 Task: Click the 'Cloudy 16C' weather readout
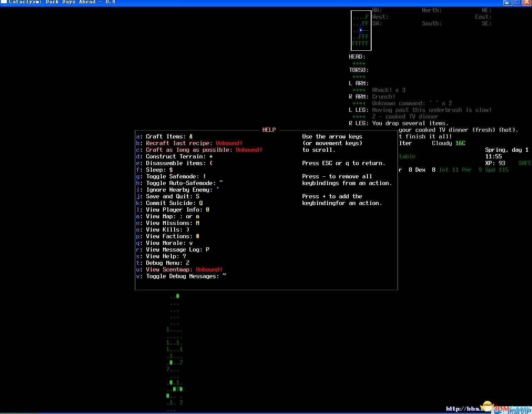pyautogui.click(x=448, y=143)
